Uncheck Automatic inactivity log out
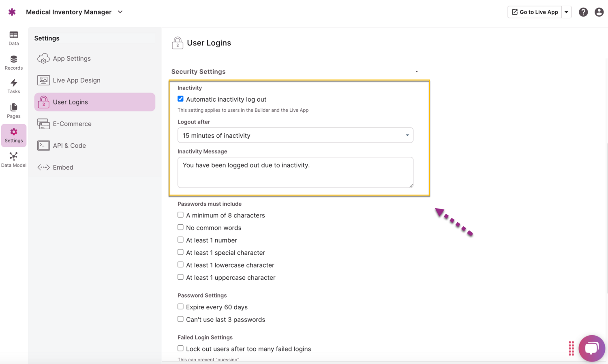Image resolution: width=608 pixels, height=364 pixels. tap(181, 99)
